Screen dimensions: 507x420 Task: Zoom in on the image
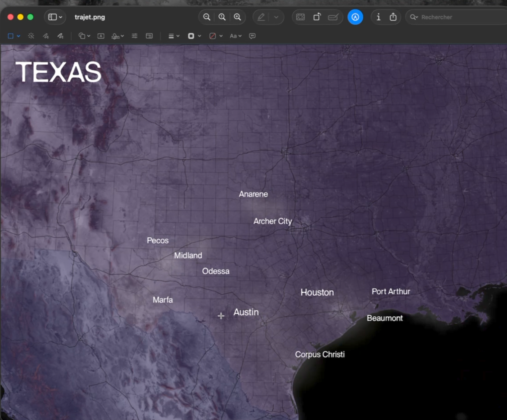pyautogui.click(x=237, y=17)
